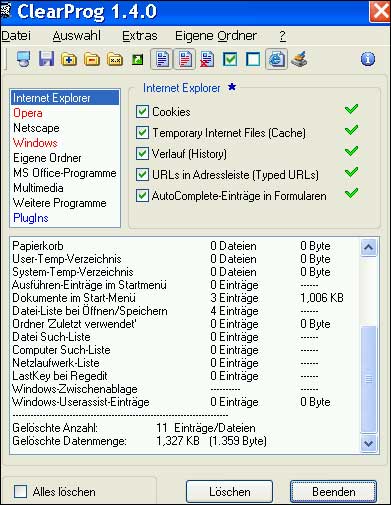Image resolution: width=391 pixels, height=505 pixels.
Task: Click the User-Temp-Verzeichnis log entry
Action: [172, 259]
